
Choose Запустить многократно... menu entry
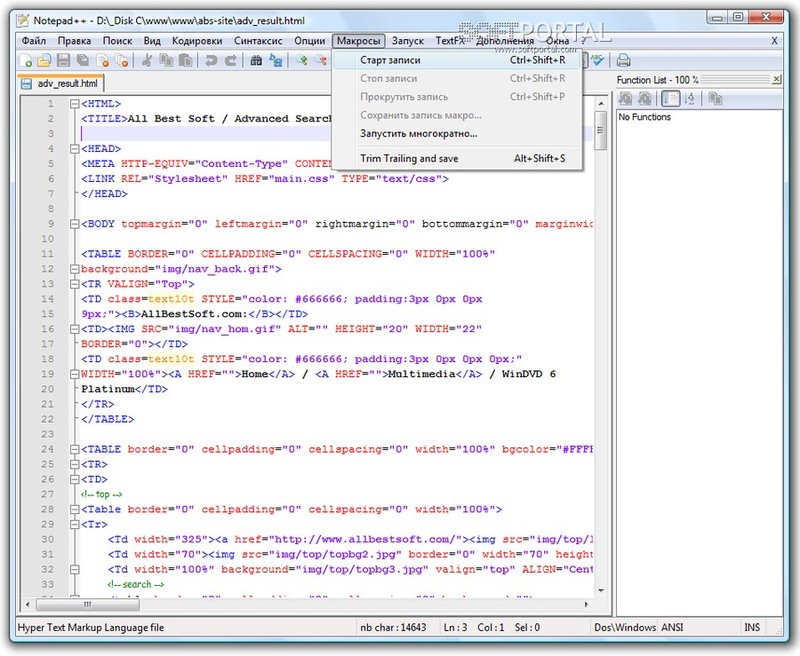457,134
